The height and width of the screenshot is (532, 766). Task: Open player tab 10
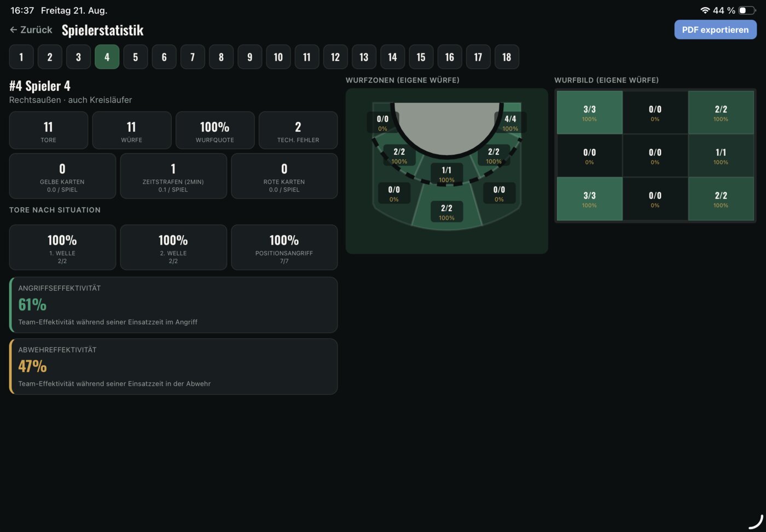coord(278,57)
